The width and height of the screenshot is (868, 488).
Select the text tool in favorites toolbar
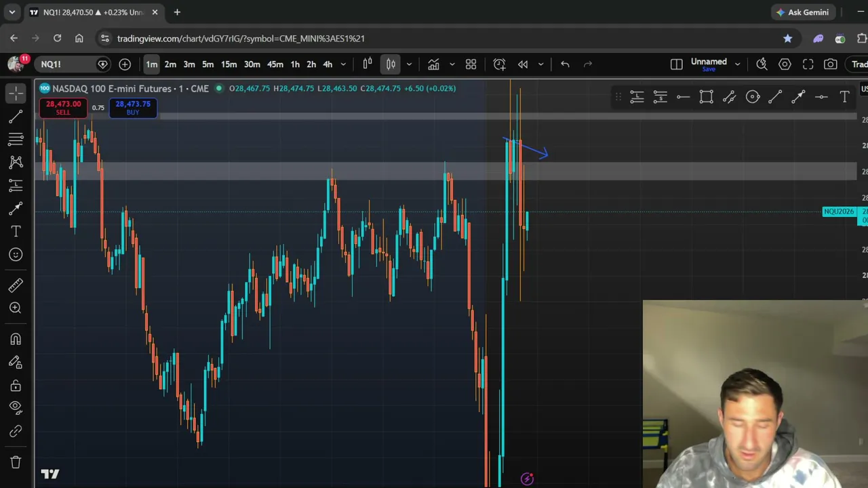(x=844, y=97)
